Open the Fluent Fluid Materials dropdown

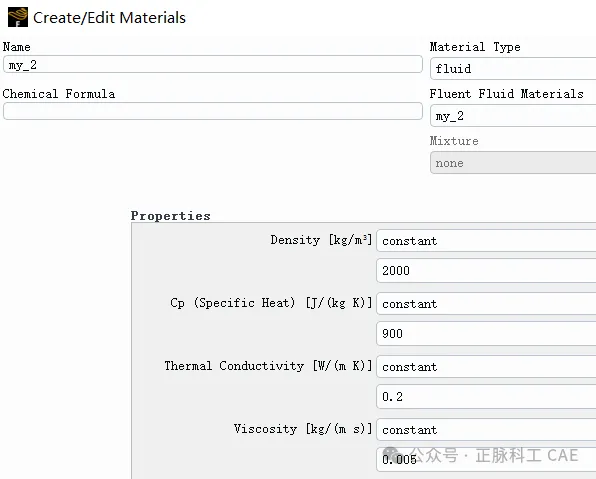513,116
